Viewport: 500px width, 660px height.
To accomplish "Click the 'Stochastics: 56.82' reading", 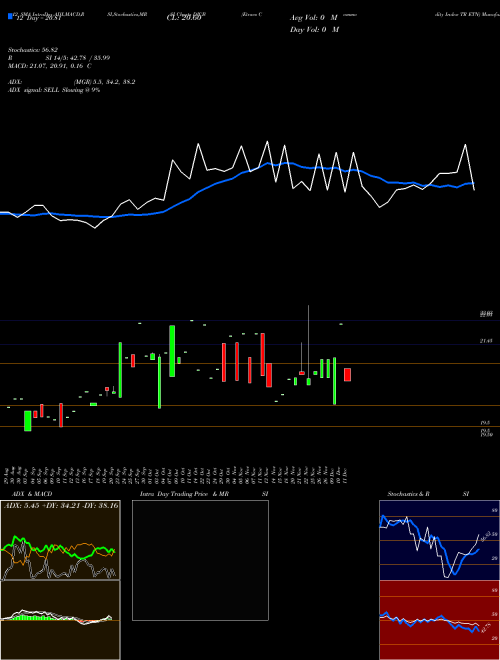I will pos(32,50).
